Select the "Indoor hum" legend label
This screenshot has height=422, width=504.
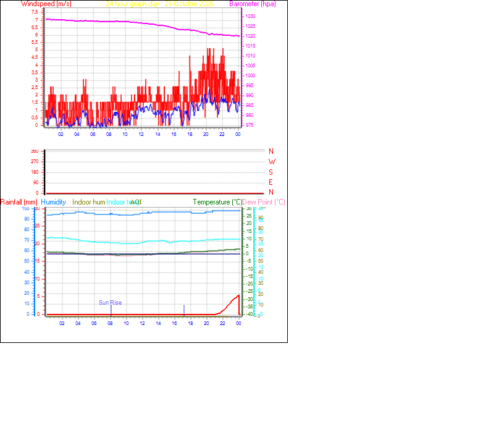point(89,202)
